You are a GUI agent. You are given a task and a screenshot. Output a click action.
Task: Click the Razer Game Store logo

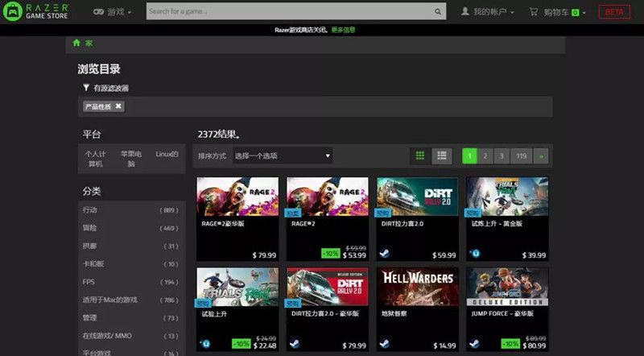36,11
